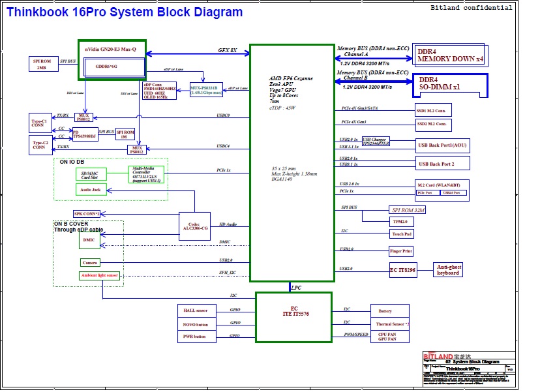Click the "GDDR6*6G" memory block

click(x=114, y=67)
